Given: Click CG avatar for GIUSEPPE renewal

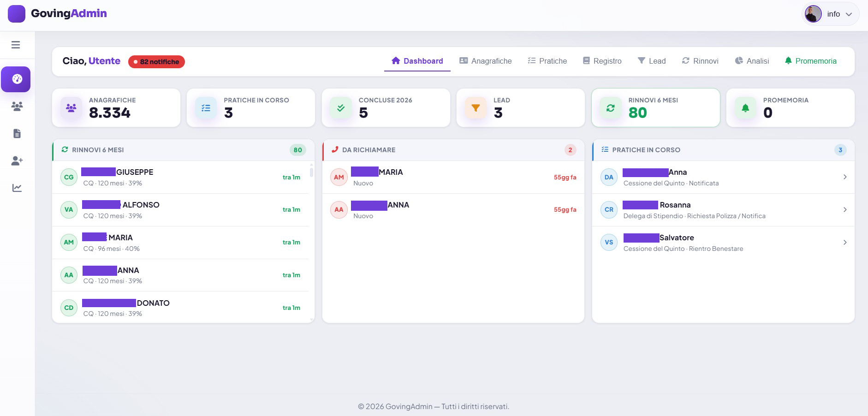Looking at the screenshot, I should pos(69,177).
